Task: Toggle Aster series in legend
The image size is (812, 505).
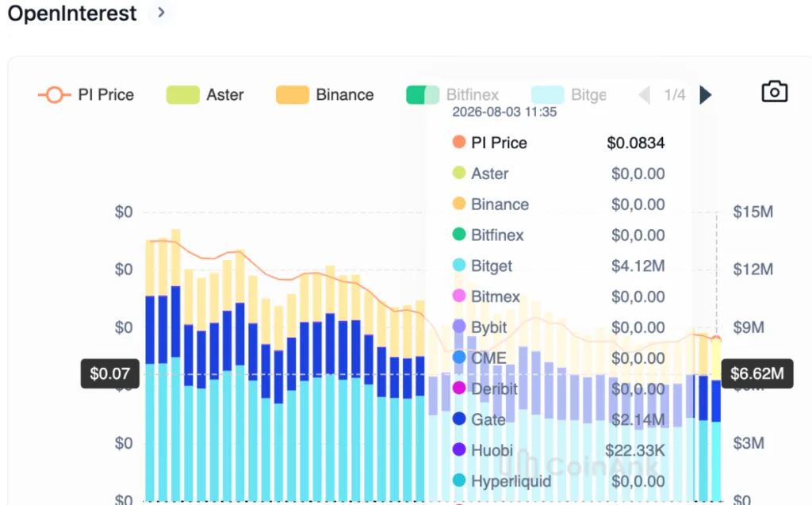Action: (x=205, y=95)
